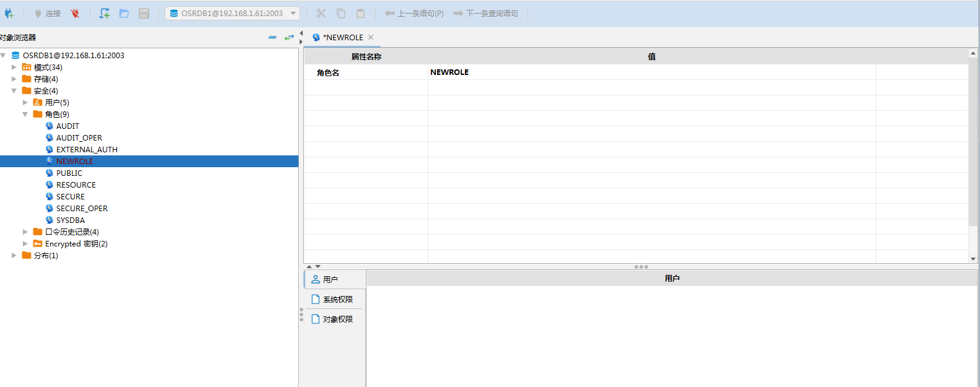Click the link-with-editor arrows icon

[x=289, y=37]
